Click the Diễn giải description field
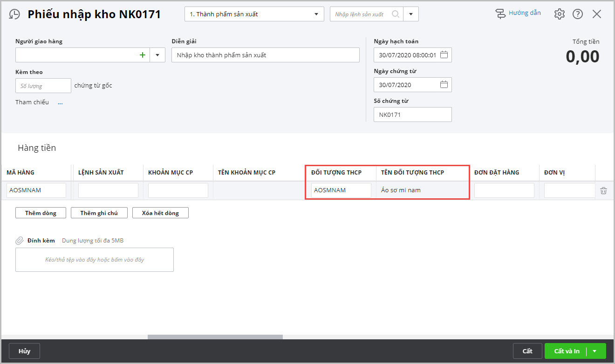The image size is (615, 364). [265, 55]
